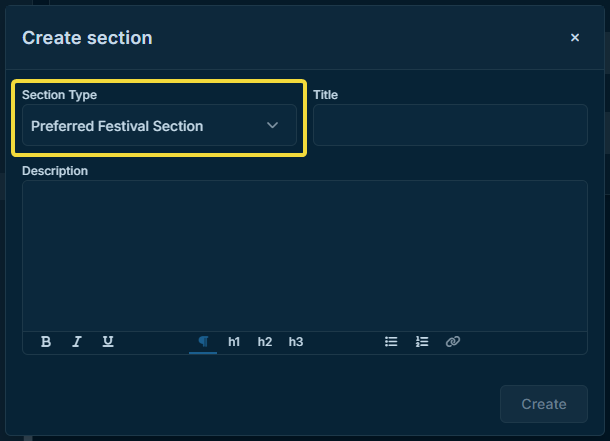
Task: Add a hyperlink using the link icon
Action: [453, 342]
